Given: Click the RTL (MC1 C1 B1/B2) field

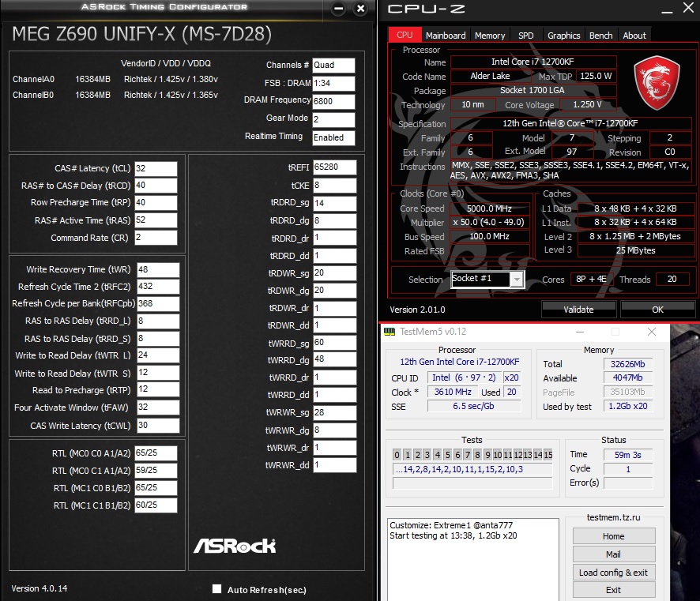Looking at the screenshot, I should coord(156,505).
